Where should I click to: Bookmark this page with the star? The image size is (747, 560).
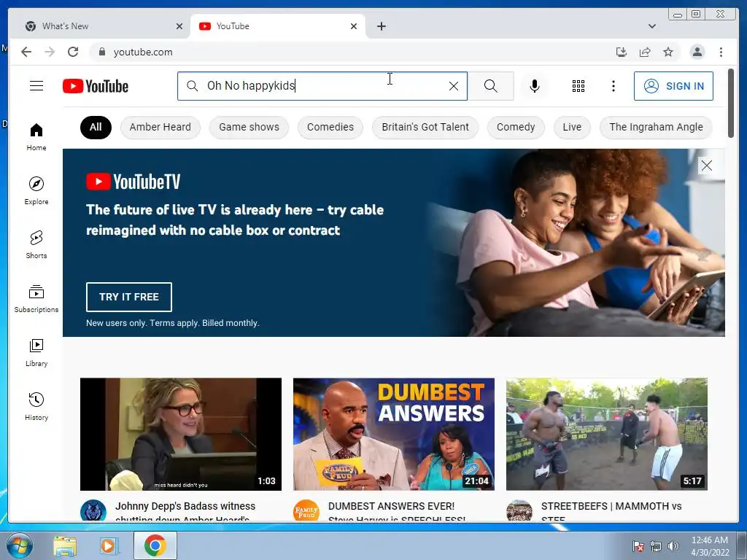coord(668,52)
